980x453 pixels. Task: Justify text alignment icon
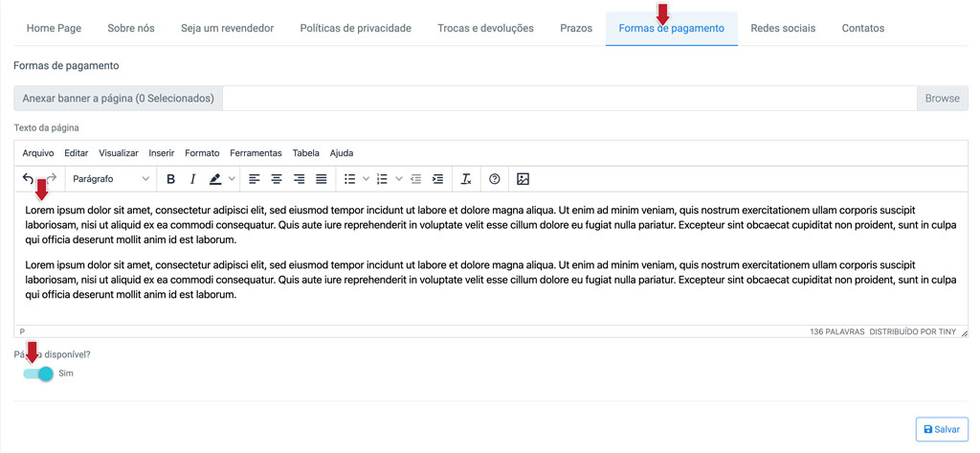point(322,179)
